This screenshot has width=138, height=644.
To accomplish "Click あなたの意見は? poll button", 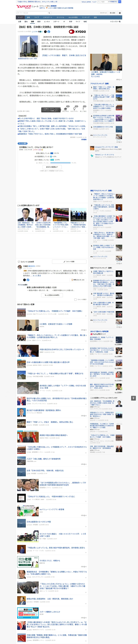I will (52, 167).
